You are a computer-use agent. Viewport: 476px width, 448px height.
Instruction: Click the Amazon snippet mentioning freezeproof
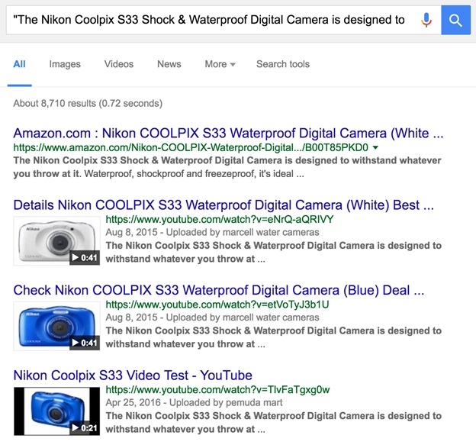(x=227, y=167)
